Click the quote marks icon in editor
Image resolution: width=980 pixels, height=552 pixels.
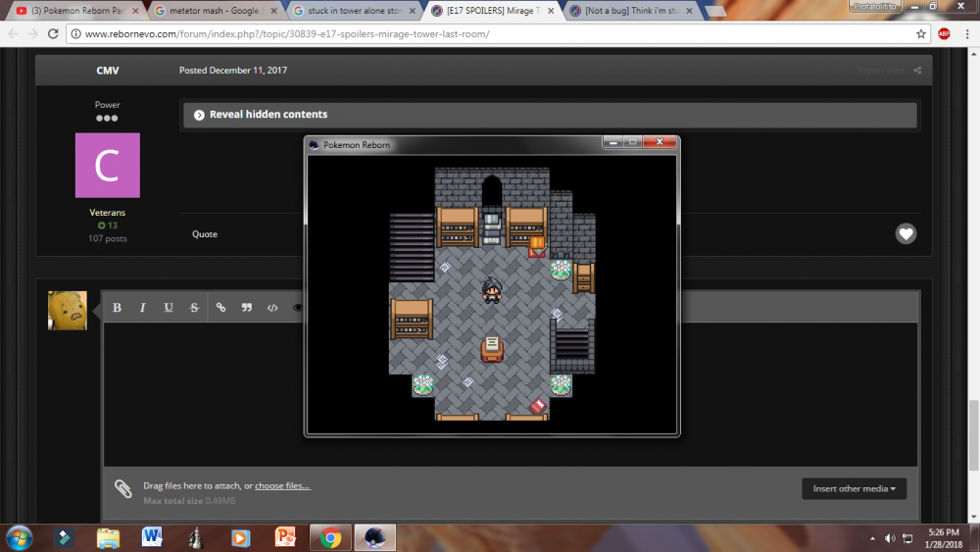point(247,308)
